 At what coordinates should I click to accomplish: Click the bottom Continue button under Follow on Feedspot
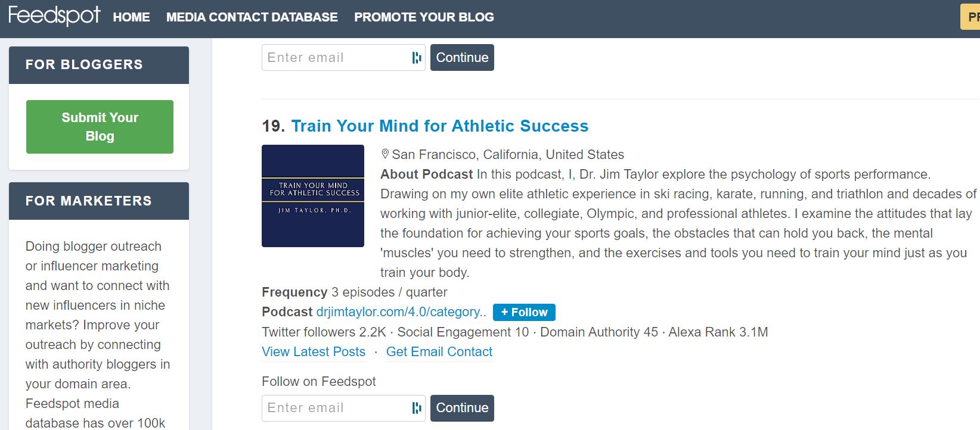coord(462,408)
